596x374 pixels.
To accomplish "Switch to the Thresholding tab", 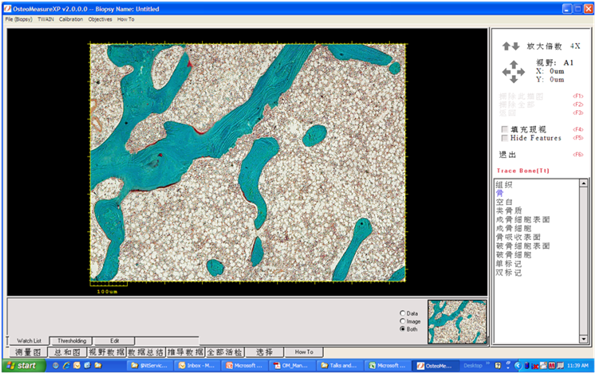I will point(71,341).
